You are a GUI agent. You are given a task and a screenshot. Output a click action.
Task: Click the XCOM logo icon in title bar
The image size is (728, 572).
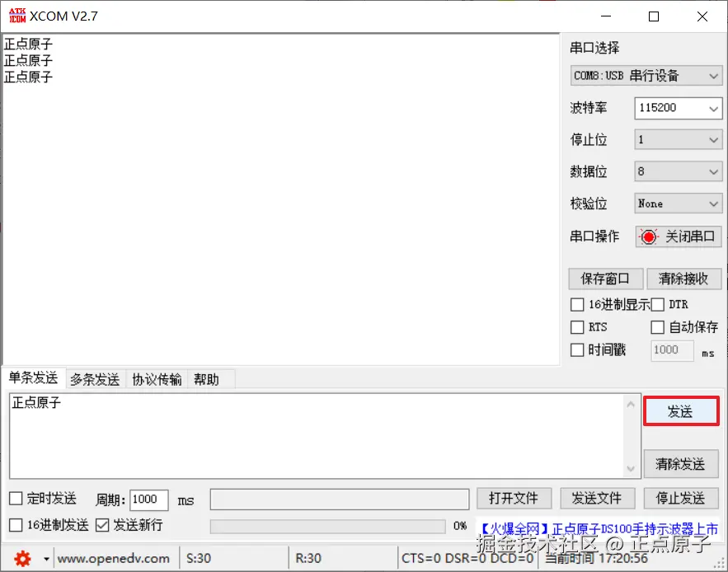click(x=16, y=14)
